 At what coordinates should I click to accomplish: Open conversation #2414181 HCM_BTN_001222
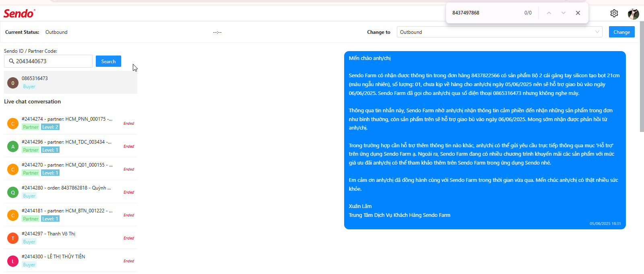click(x=70, y=214)
